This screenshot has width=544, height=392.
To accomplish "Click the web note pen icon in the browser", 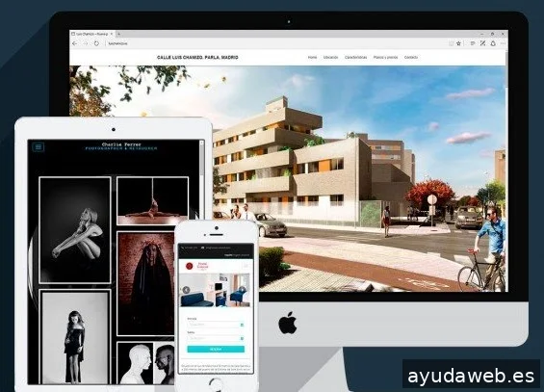I will (482, 43).
